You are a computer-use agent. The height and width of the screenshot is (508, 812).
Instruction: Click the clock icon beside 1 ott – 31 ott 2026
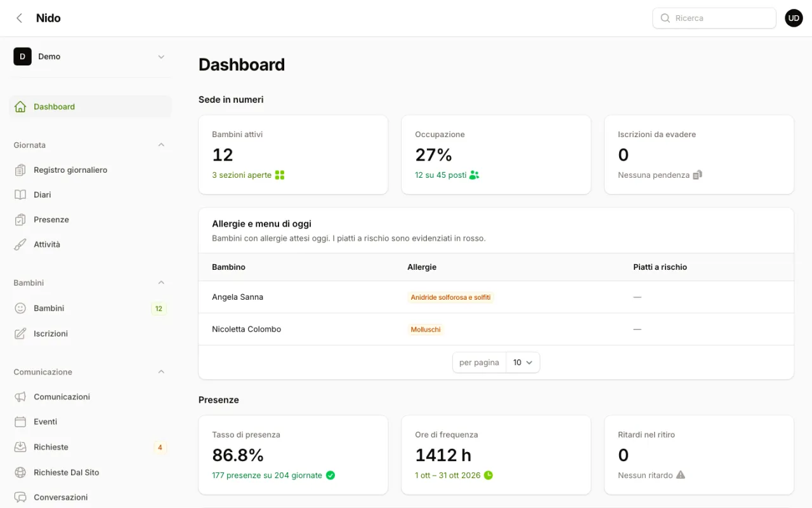pos(488,475)
